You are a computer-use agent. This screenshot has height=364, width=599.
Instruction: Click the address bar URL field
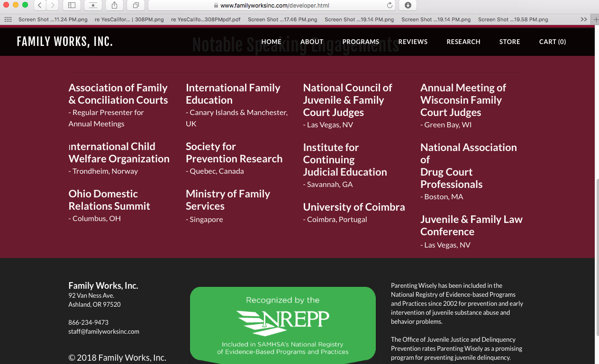tap(274, 6)
